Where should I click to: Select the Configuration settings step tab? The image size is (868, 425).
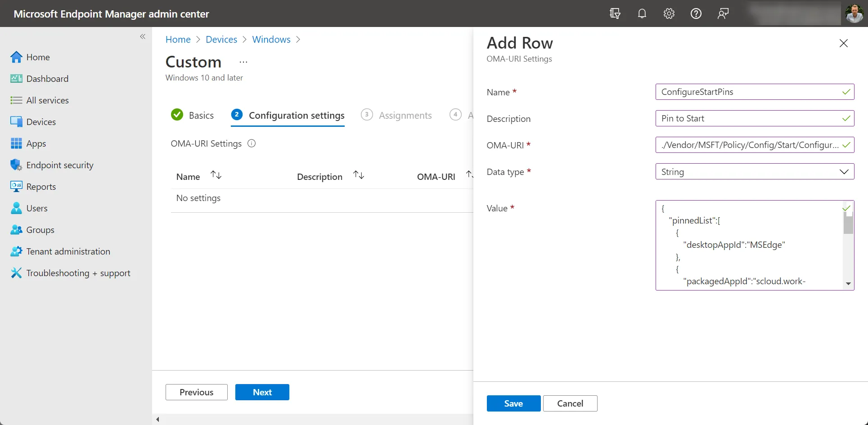tap(288, 115)
